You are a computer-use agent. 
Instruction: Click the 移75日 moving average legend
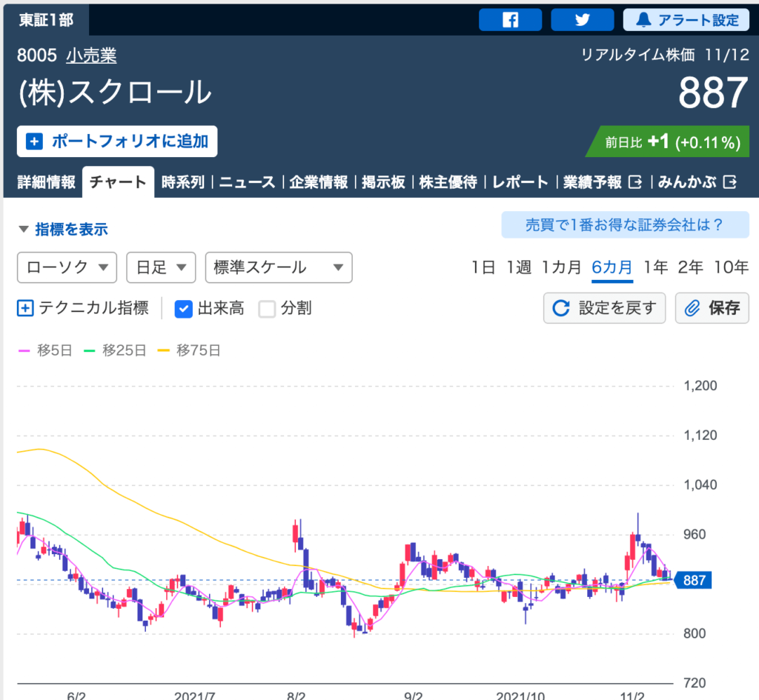pos(189,350)
